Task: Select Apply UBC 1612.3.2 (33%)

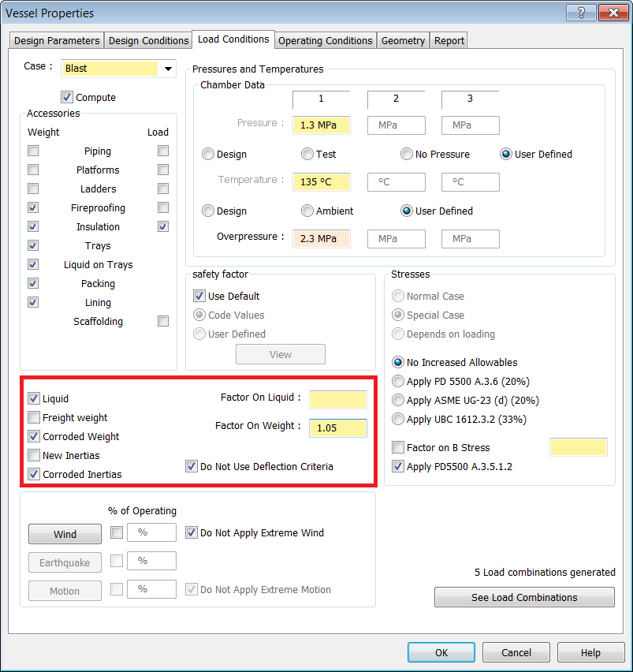Action: pyautogui.click(x=398, y=419)
